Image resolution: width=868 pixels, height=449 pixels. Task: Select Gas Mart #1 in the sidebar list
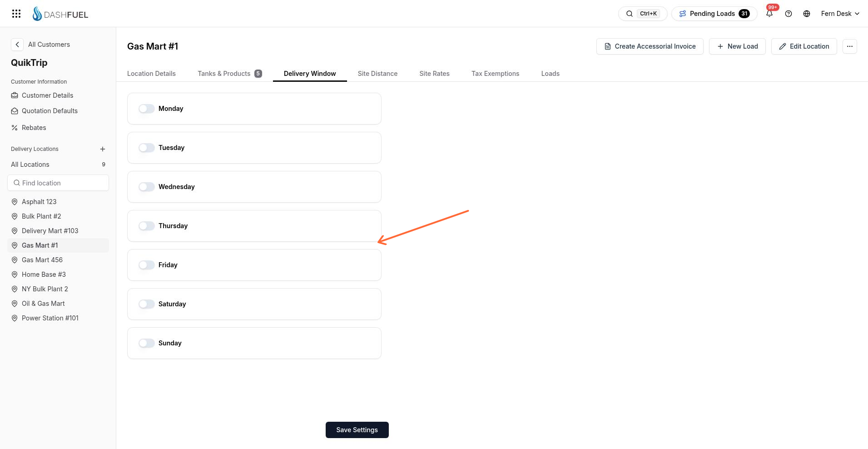click(58, 245)
